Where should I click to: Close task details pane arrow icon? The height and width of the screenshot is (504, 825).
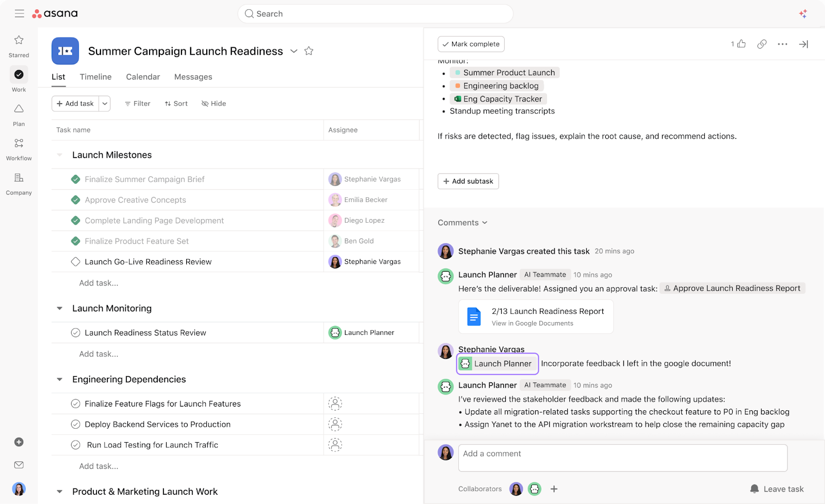click(803, 44)
